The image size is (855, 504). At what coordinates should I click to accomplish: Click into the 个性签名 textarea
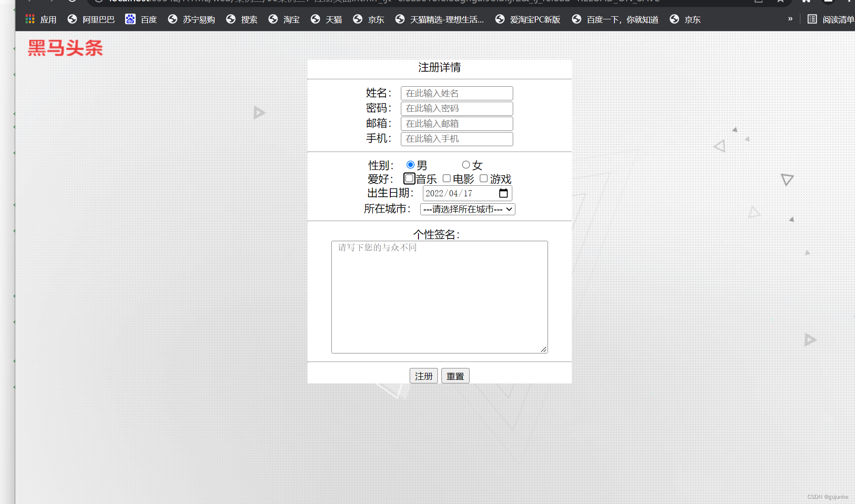click(439, 297)
